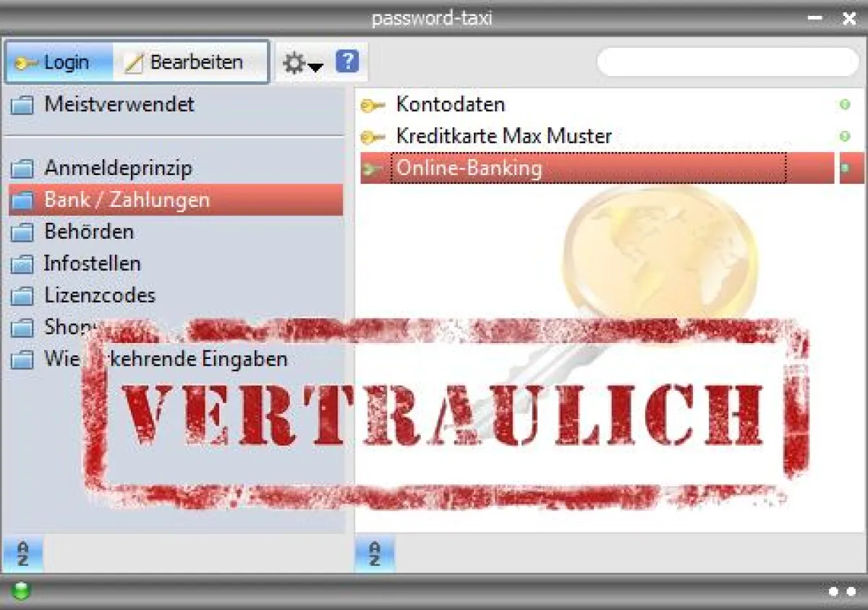Screen dimensions: 868x610
Task: Click into the search field
Action: click(727, 62)
